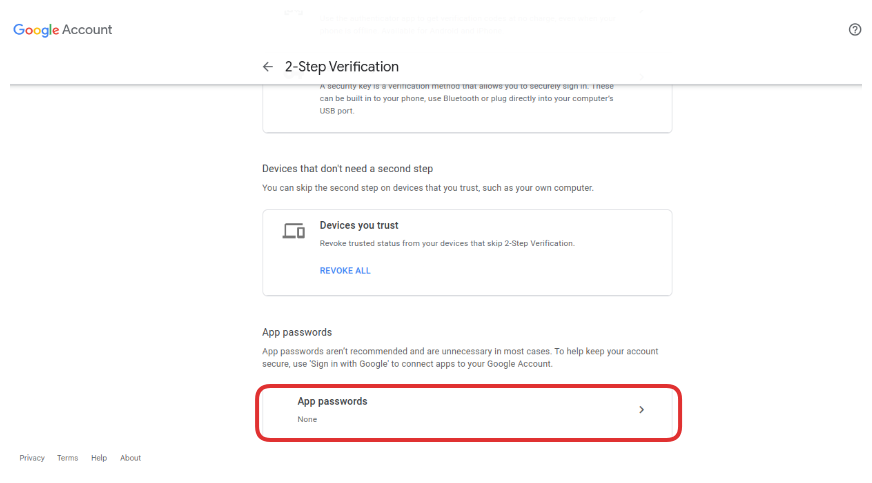The height and width of the screenshot is (483, 872).
Task: Click the 'Revoke trusted status' description text
Action: [446, 243]
